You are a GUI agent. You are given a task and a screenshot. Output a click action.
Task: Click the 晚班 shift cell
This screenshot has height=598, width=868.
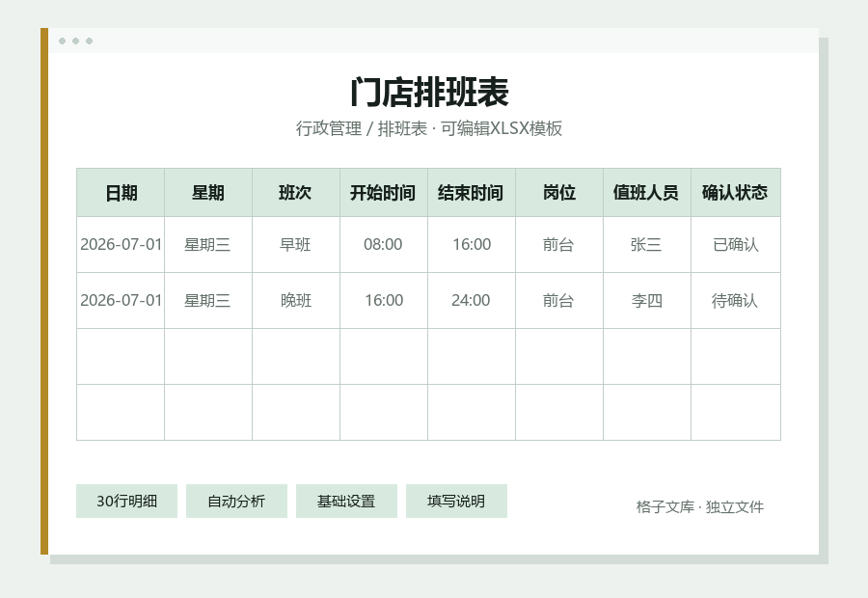click(x=296, y=300)
